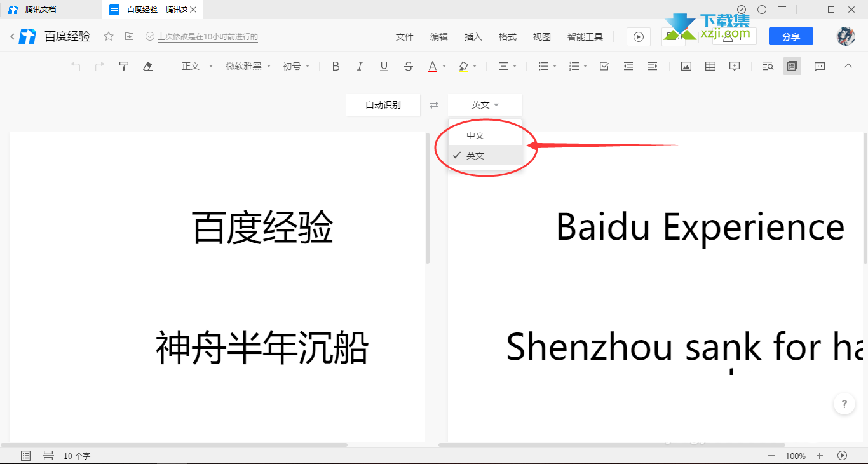This screenshot has width=868, height=464.
Task: Toggle the translation panel icon
Action: (792, 66)
